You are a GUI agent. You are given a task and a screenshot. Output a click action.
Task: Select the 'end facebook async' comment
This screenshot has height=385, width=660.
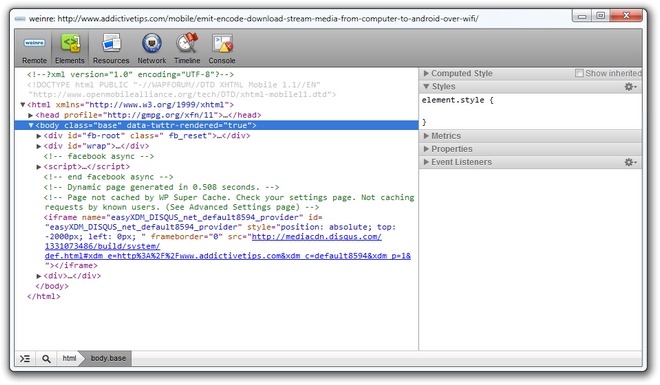[x=109, y=177]
